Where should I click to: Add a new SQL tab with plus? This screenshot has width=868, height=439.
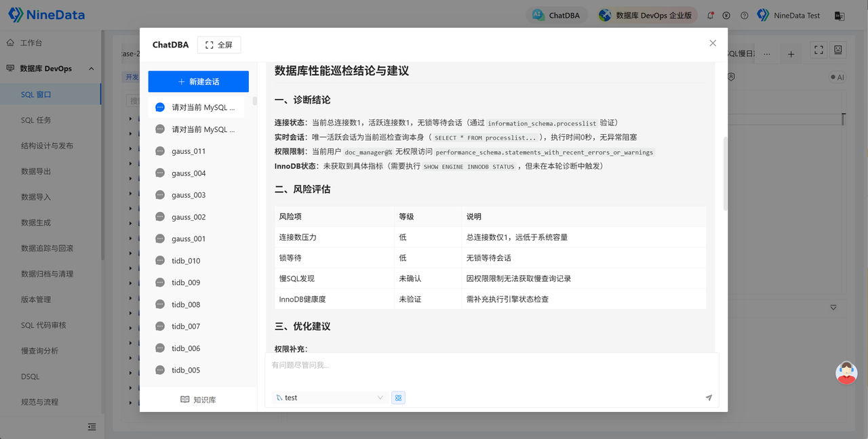tap(791, 54)
